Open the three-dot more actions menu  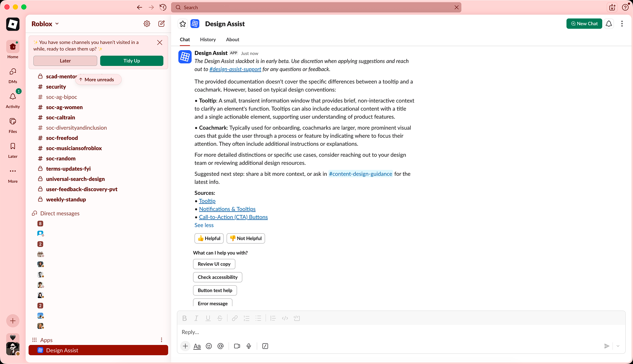pyautogui.click(x=622, y=24)
